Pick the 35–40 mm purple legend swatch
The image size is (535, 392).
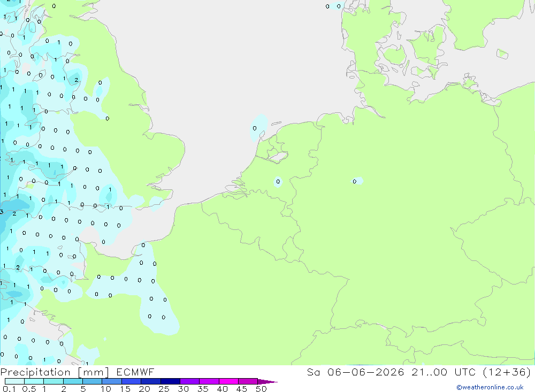click(x=209, y=381)
